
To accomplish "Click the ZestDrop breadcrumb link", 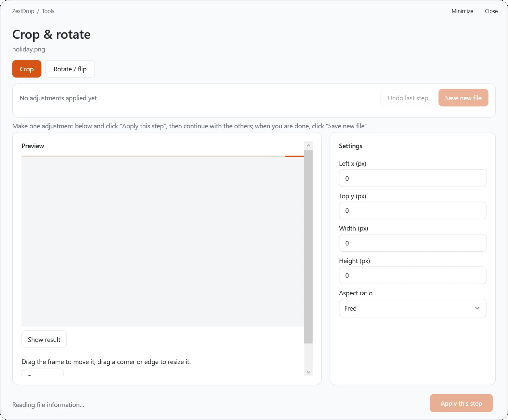I will coord(23,11).
